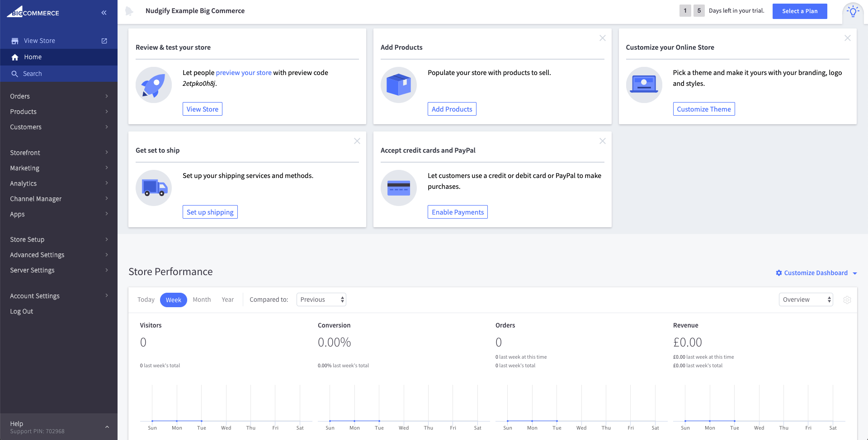Viewport: 868px width, 440px height.
Task: Click the Home icon in the sidebar
Action: [15, 57]
